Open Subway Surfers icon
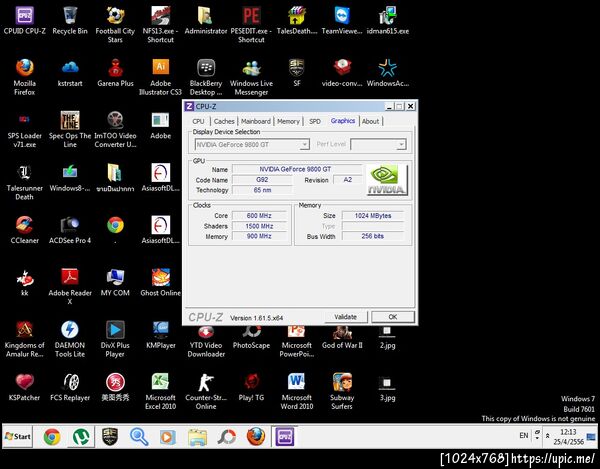The width and height of the screenshot is (600, 469). [x=342, y=391]
